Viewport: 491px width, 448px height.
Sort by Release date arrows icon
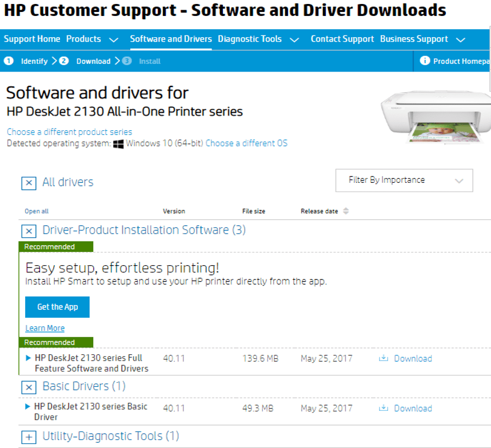pos(346,211)
